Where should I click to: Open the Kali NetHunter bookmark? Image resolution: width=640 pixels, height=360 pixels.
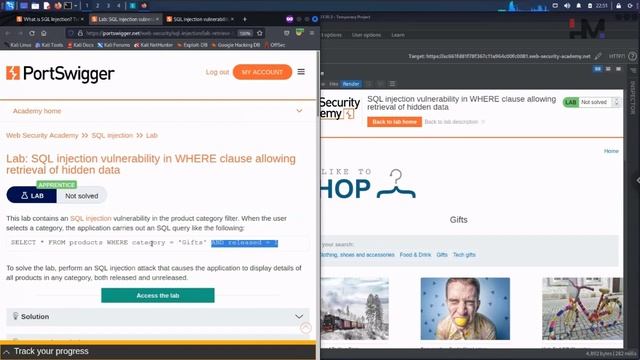tap(153, 45)
